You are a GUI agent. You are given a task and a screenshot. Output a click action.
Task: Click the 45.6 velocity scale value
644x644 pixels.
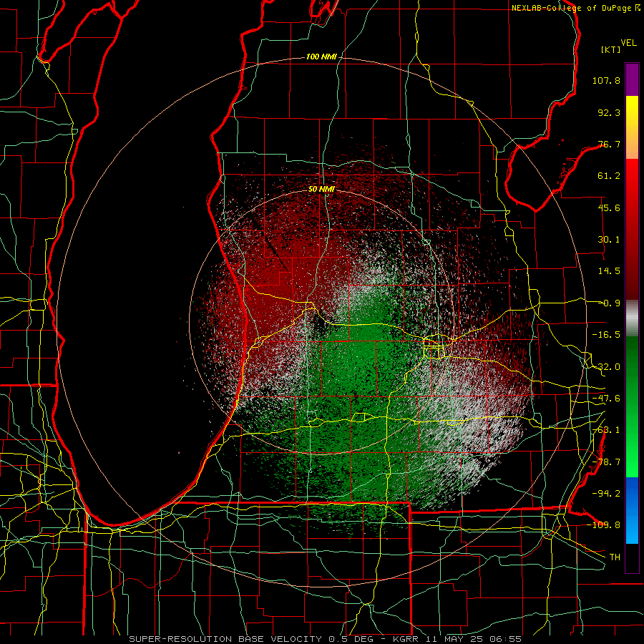click(x=609, y=208)
